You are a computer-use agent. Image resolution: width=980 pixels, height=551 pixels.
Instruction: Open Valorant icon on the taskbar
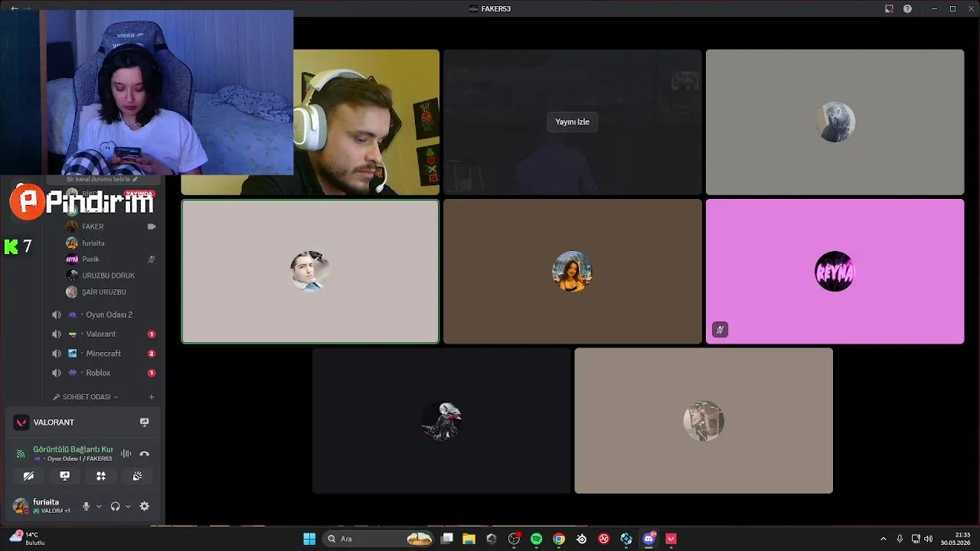(x=671, y=539)
